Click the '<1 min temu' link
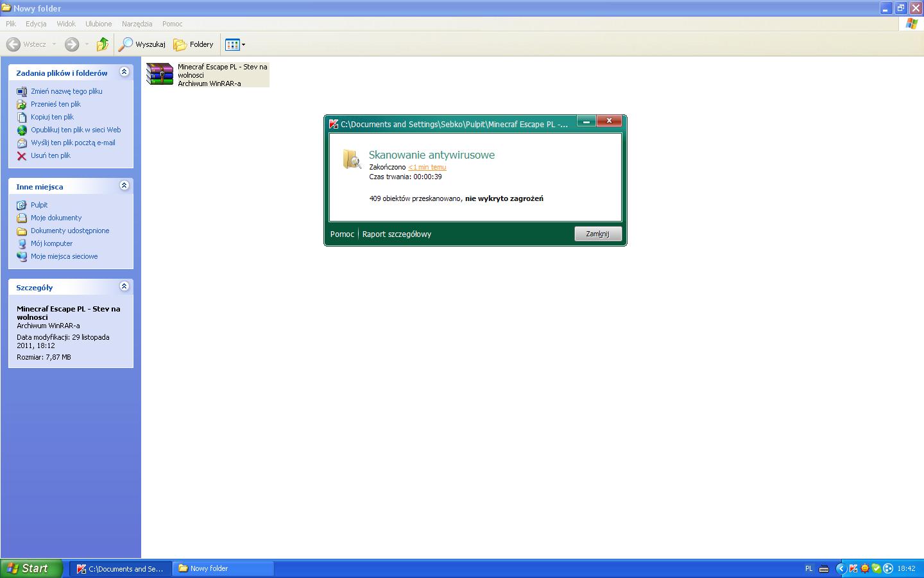This screenshot has height=578, width=924. tap(427, 167)
